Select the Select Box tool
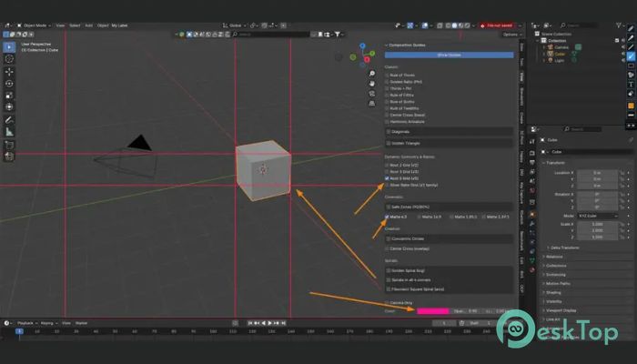Image resolution: width=637 pixels, height=364 pixels. coord(9,47)
